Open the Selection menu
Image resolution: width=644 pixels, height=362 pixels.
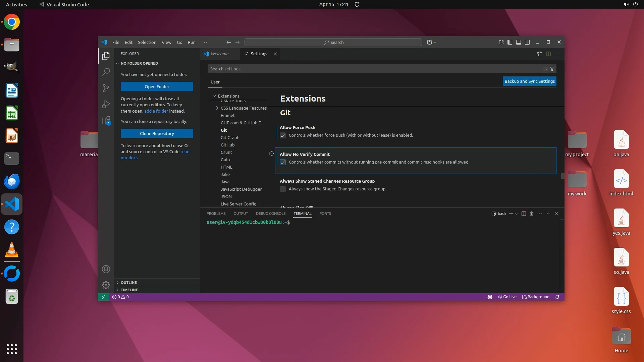(147, 42)
